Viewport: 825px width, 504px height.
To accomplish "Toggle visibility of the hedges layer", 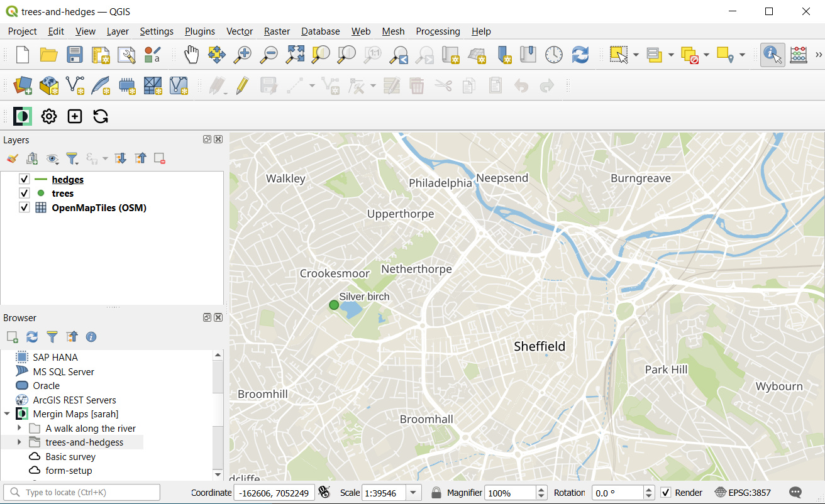I will (24, 179).
